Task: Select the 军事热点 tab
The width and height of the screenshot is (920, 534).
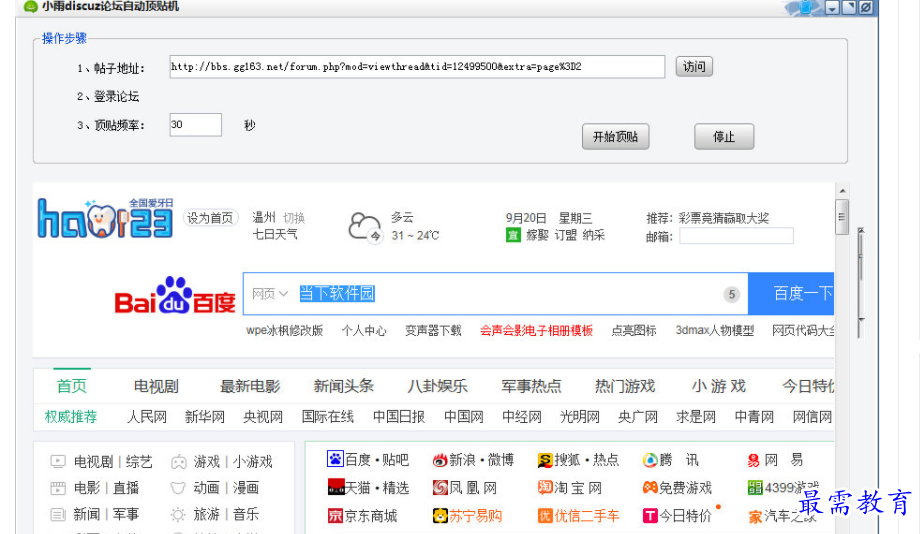Action: coord(531,386)
